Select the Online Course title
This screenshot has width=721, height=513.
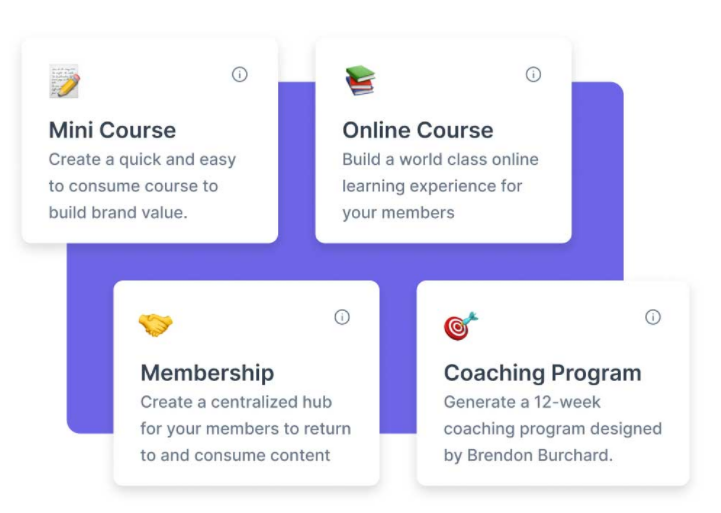point(417,130)
